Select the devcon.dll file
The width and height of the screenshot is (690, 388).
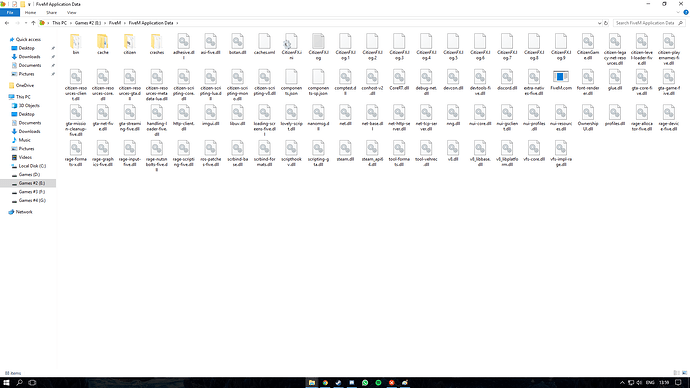tap(453, 80)
